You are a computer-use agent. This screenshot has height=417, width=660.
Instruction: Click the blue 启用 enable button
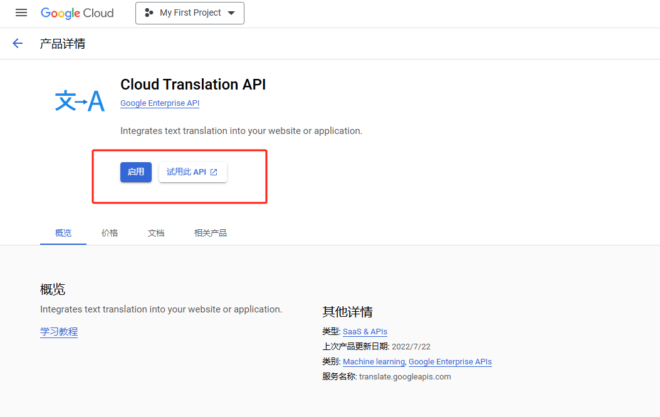[136, 172]
